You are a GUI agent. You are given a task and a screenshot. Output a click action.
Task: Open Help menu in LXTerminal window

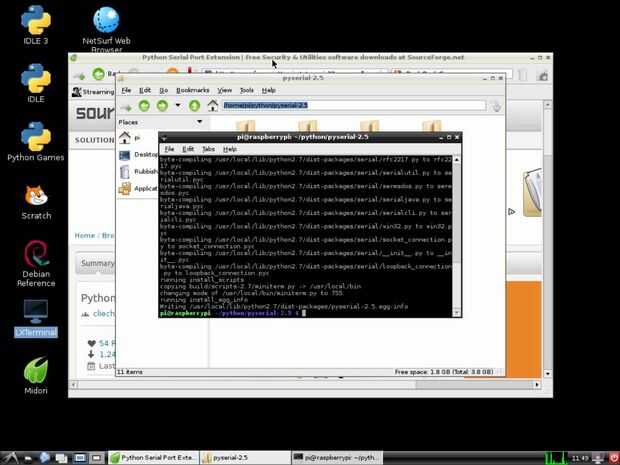(x=230, y=149)
